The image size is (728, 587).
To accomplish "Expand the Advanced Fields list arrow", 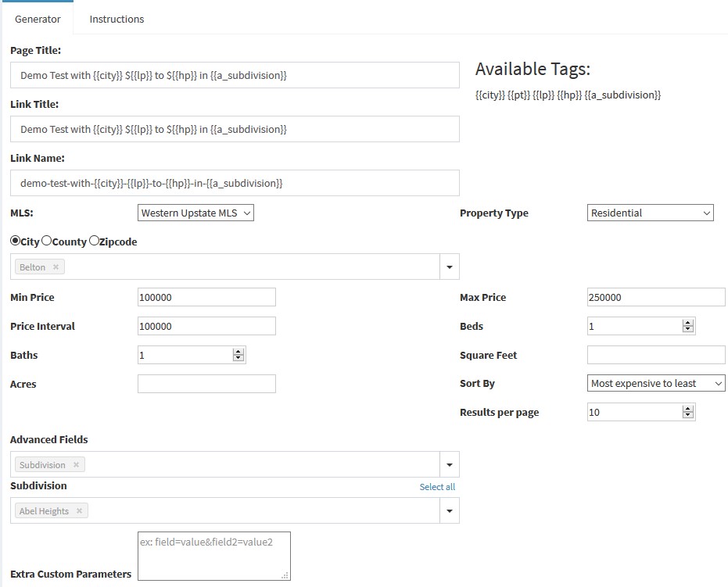I will coord(450,464).
